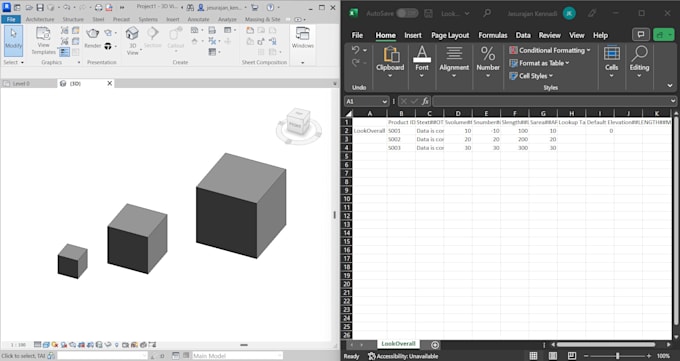Screen dimensions: 680x361
Task: Adjust the Excel zoom slider
Action: pos(618,356)
